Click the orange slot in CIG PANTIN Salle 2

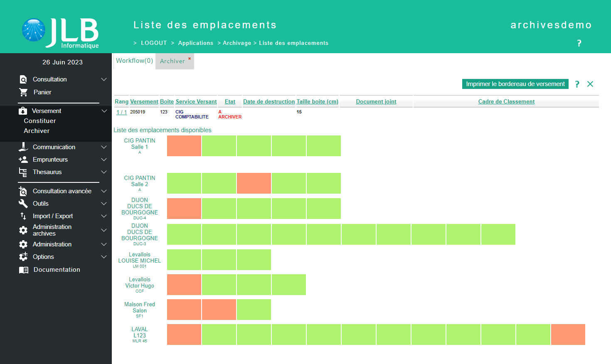pos(254,183)
